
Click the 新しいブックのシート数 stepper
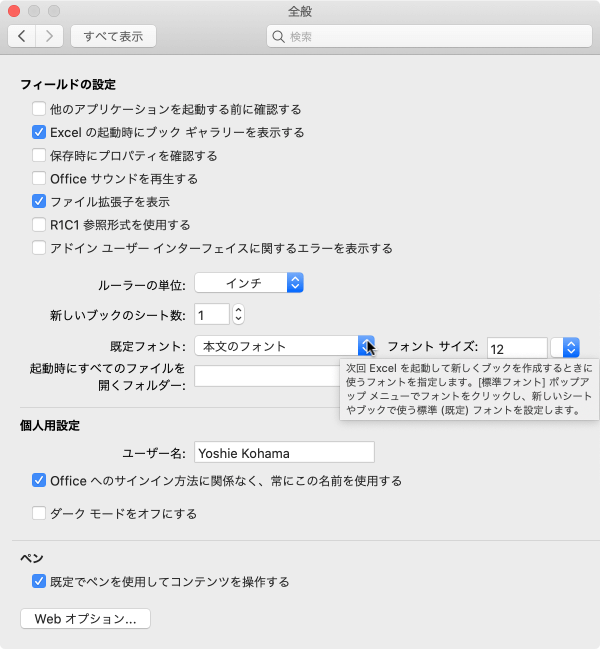point(238,315)
